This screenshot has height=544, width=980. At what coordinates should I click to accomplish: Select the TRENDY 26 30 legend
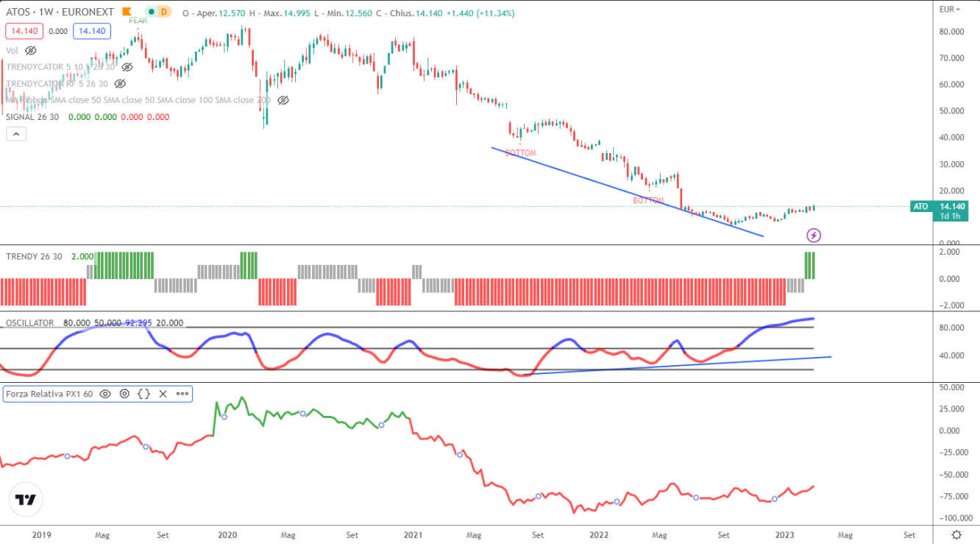click(x=35, y=255)
